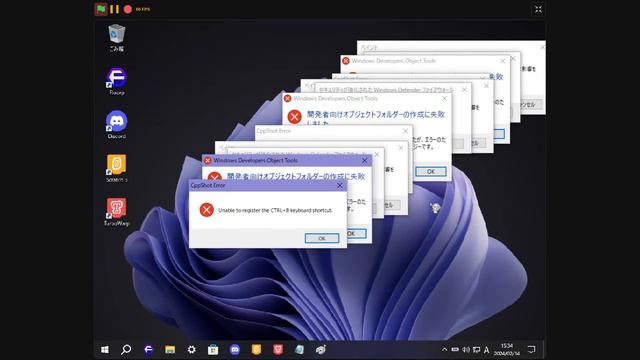Click the partly hidden OK button behind the CppShot dialog

(356, 234)
